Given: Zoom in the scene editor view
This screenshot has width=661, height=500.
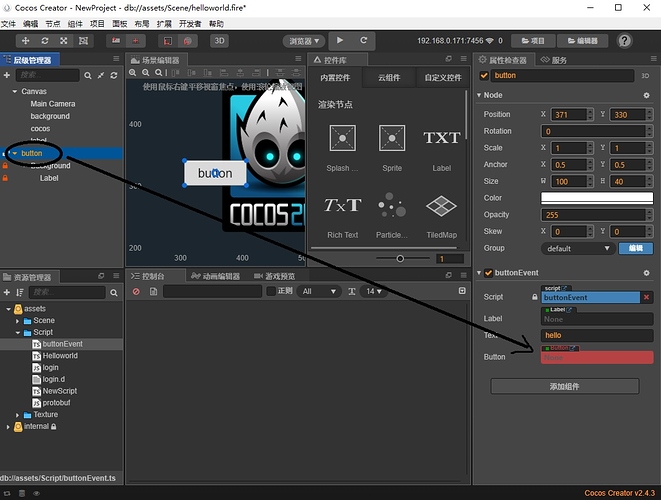Looking at the screenshot, I should (132, 73).
